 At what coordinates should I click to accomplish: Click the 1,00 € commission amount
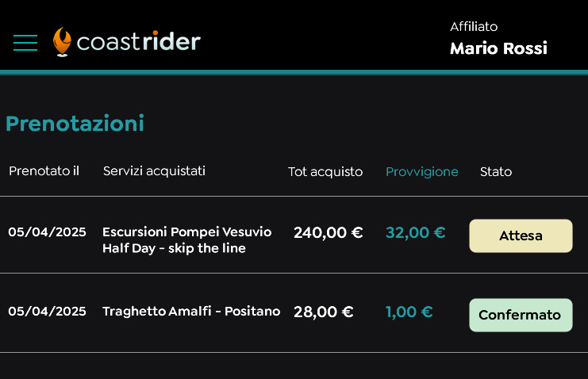point(409,312)
